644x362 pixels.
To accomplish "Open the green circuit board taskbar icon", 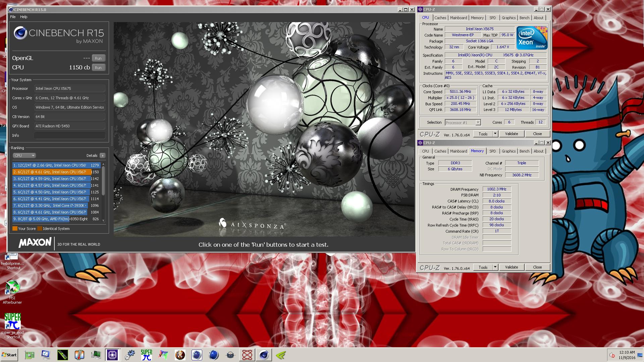I will click(x=30, y=355).
